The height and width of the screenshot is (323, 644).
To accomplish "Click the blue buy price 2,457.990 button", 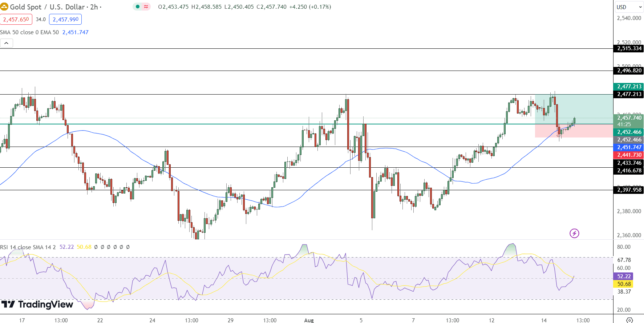I will point(65,19).
